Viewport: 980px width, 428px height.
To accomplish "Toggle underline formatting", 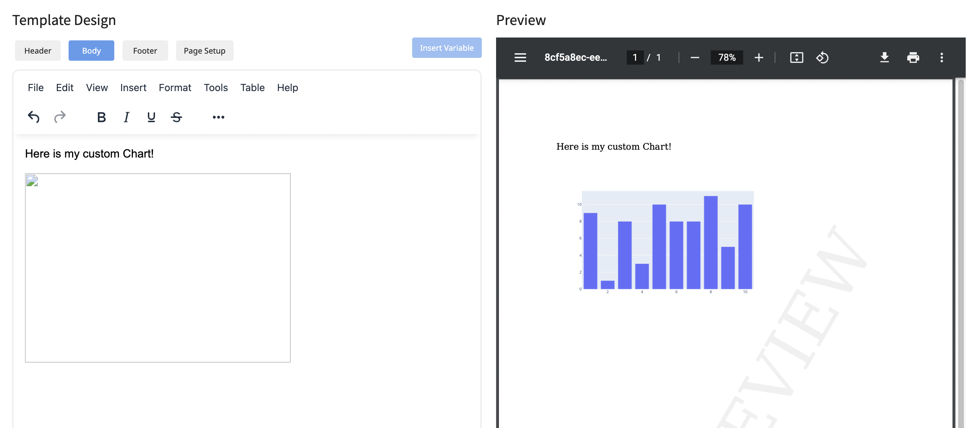I will 151,117.
